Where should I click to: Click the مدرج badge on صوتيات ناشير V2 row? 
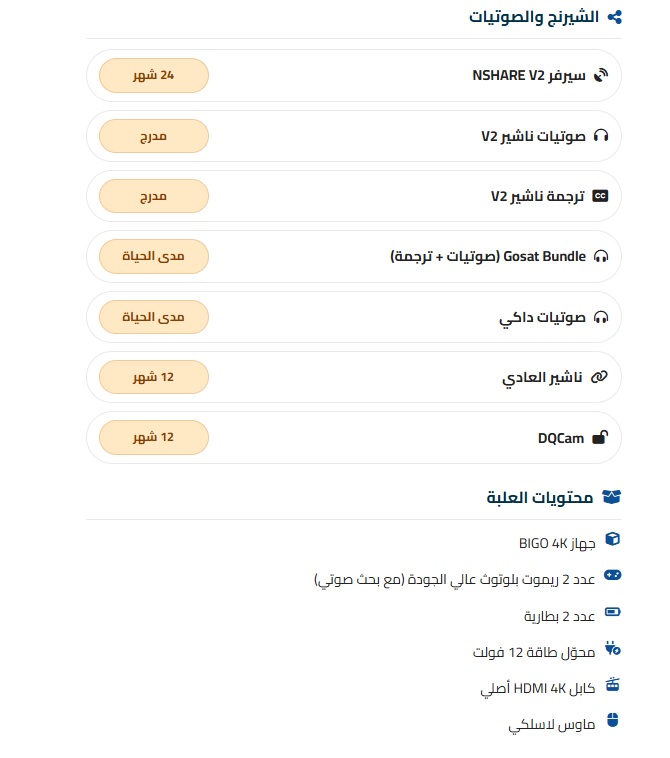(x=154, y=136)
